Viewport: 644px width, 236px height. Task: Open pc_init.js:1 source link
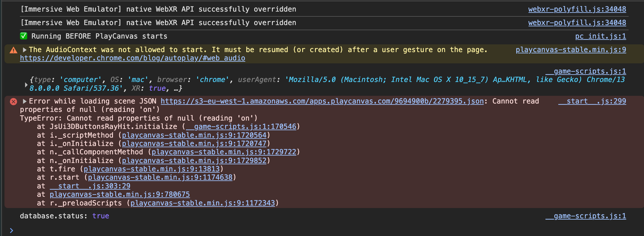click(600, 36)
